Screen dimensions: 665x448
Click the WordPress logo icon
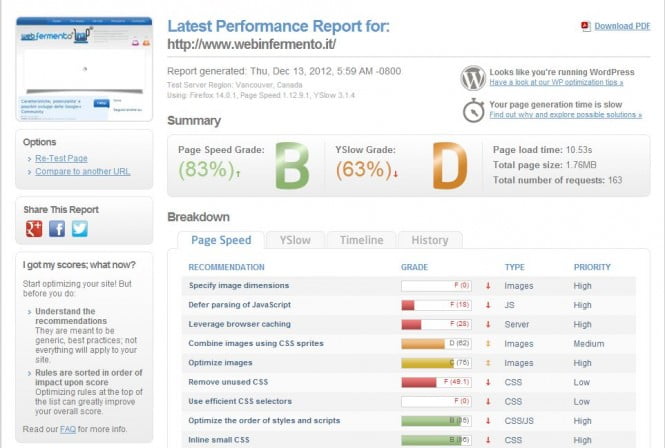coord(473,78)
